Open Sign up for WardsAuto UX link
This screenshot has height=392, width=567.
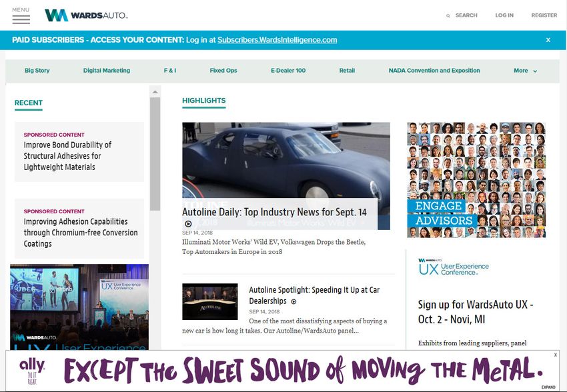tap(476, 312)
